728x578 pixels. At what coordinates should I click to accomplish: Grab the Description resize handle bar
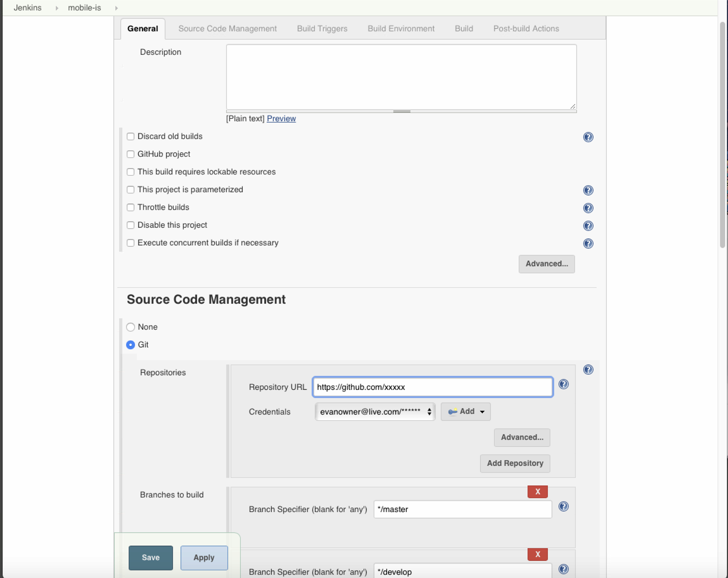[402, 111]
